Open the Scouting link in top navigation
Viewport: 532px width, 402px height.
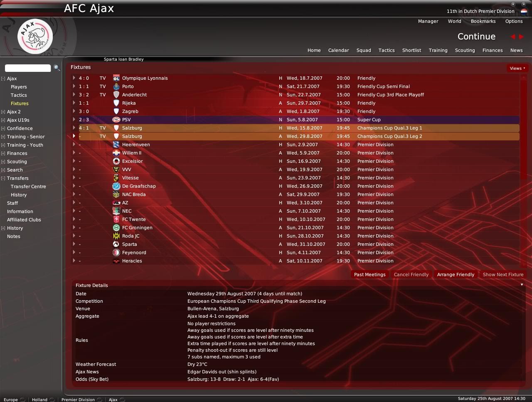pyautogui.click(x=465, y=50)
